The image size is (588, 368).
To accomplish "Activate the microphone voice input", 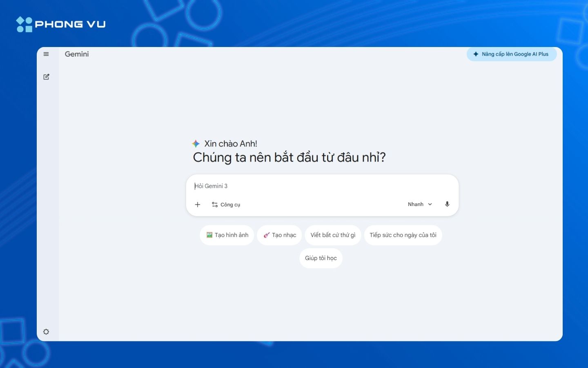I will point(447,204).
